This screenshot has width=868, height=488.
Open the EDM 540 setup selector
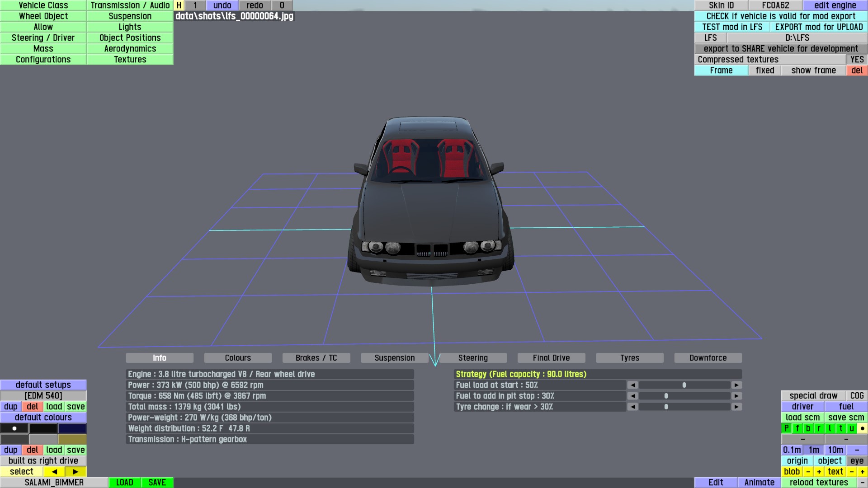(x=43, y=396)
